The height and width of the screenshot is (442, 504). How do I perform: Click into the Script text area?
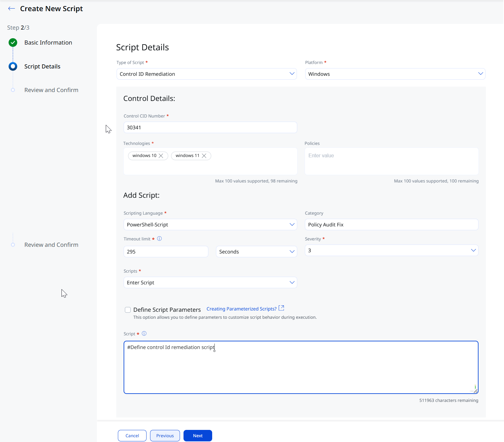[x=301, y=367]
